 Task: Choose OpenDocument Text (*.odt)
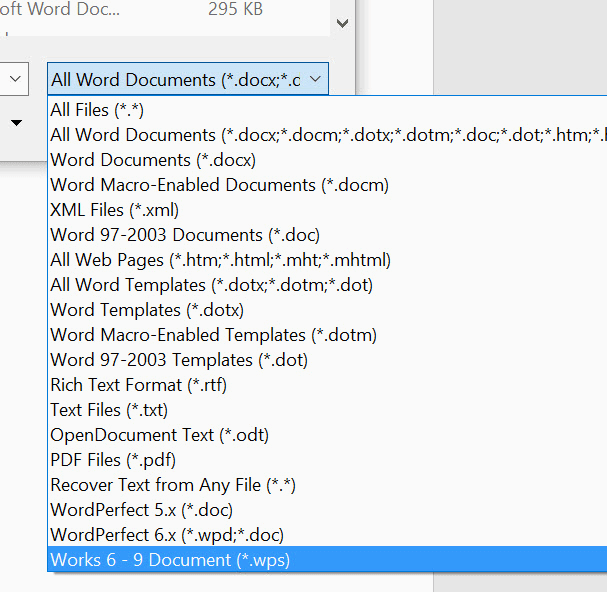coord(327,435)
